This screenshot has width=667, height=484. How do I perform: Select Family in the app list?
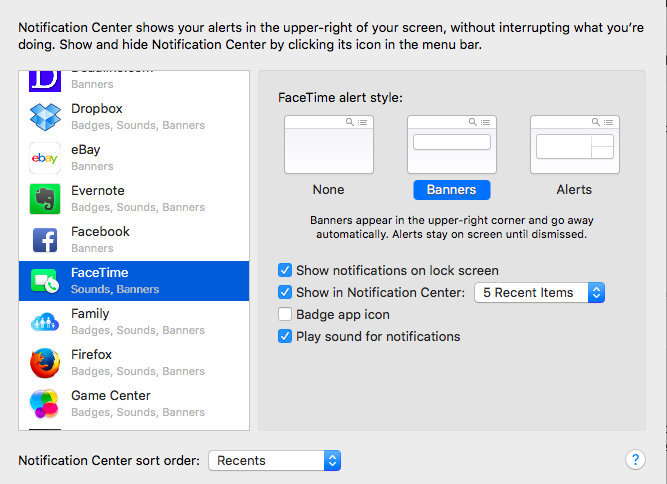click(134, 322)
